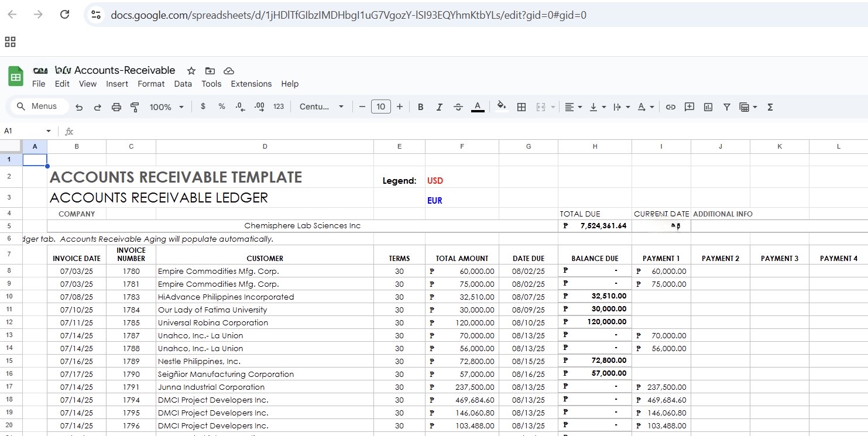868x436 pixels.
Task: Open the Extensions menu
Action: (251, 84)
